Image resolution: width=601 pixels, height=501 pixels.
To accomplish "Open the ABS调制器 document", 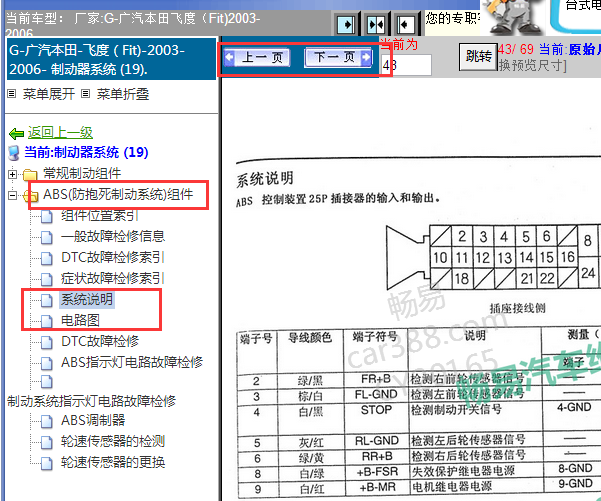I will pos(93,421).
